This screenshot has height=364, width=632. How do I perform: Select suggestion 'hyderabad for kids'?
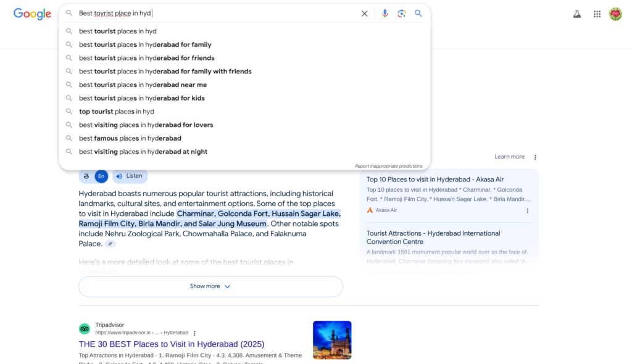pos(244,98)
